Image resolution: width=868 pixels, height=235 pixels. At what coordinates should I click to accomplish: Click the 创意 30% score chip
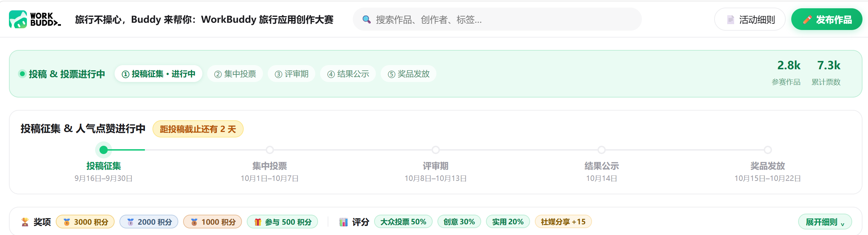click(459, 222)
